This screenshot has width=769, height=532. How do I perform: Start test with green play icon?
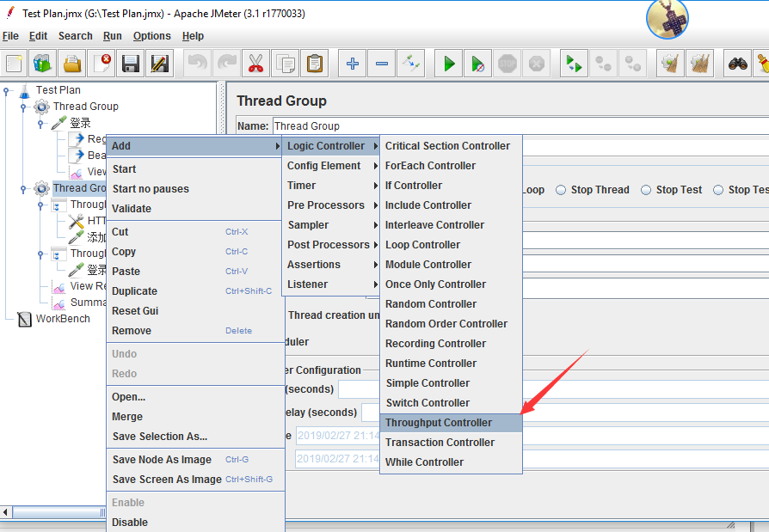[x=449, y=64]
